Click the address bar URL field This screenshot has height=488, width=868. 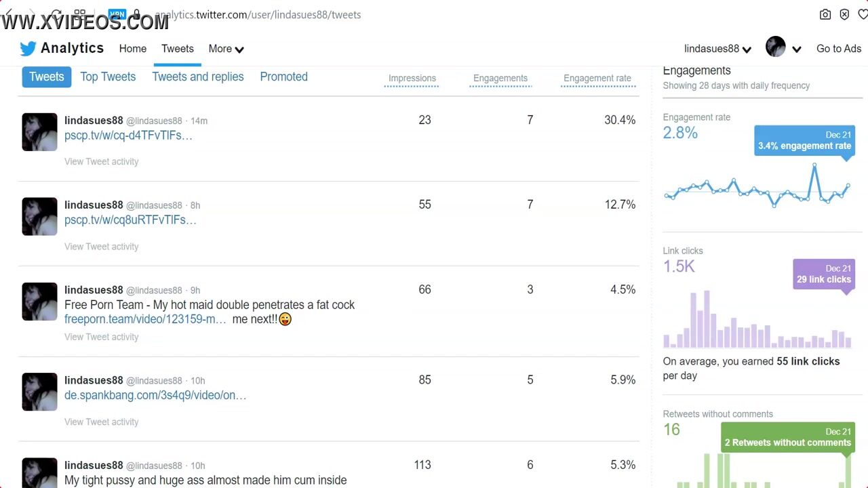click(x=271, y=14)
